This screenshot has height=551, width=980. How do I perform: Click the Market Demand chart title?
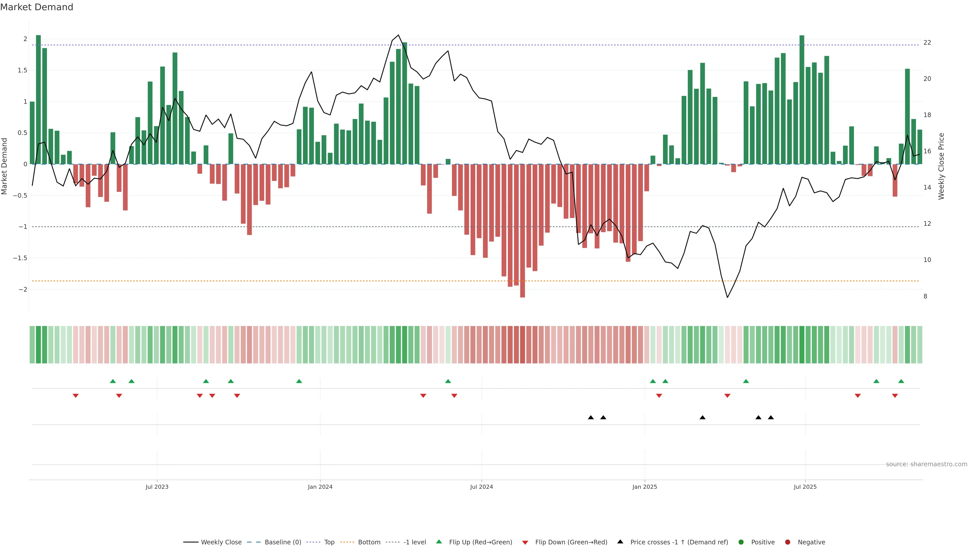[x=36, y=7]
